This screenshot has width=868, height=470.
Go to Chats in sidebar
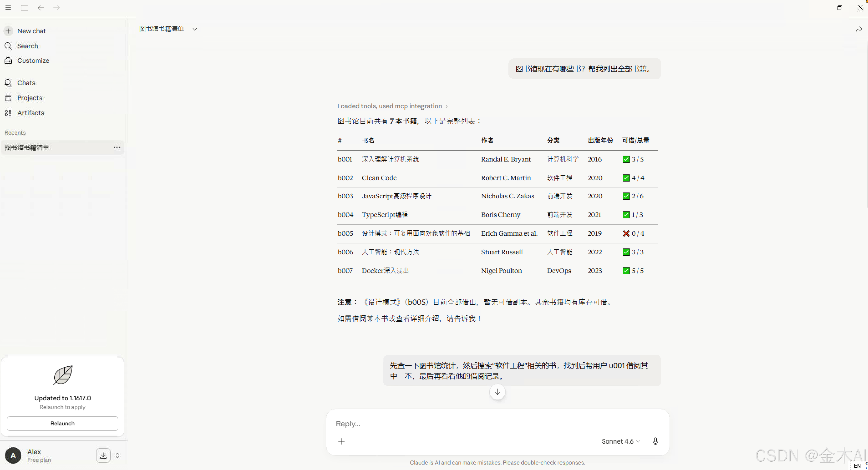(26, 83)
